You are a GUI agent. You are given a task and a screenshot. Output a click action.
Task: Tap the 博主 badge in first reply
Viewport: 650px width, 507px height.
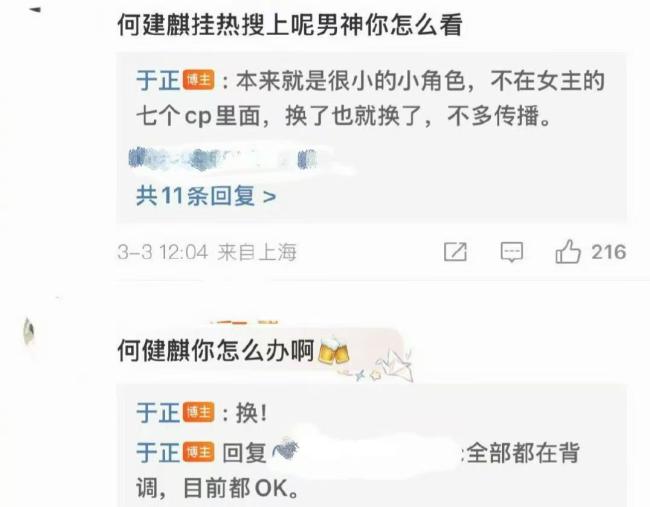pos(199,80)
